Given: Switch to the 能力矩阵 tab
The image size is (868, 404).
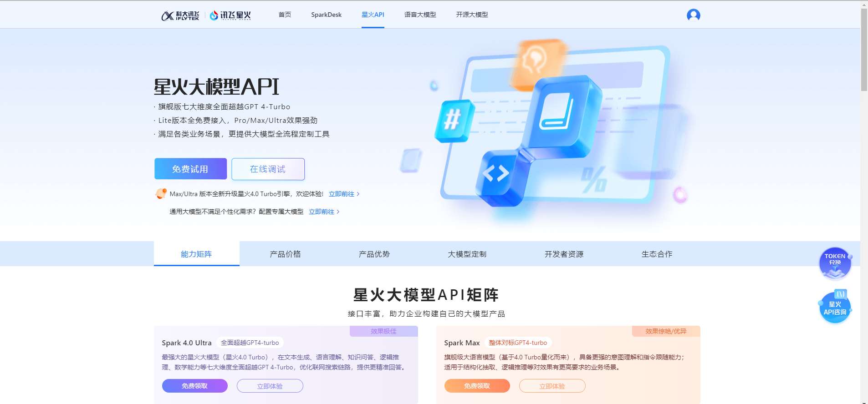Looking at the screenshot, I should pos(196,254).
